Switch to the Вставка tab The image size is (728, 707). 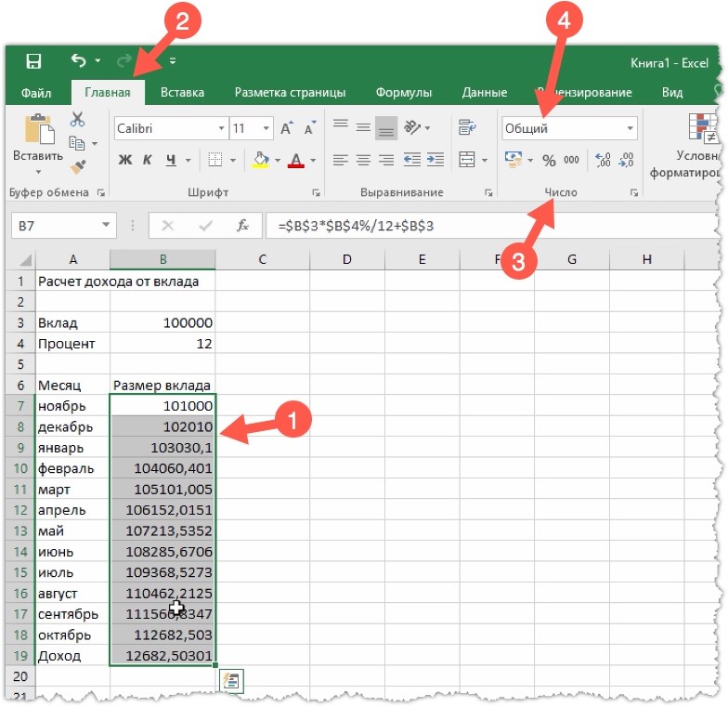182,93
